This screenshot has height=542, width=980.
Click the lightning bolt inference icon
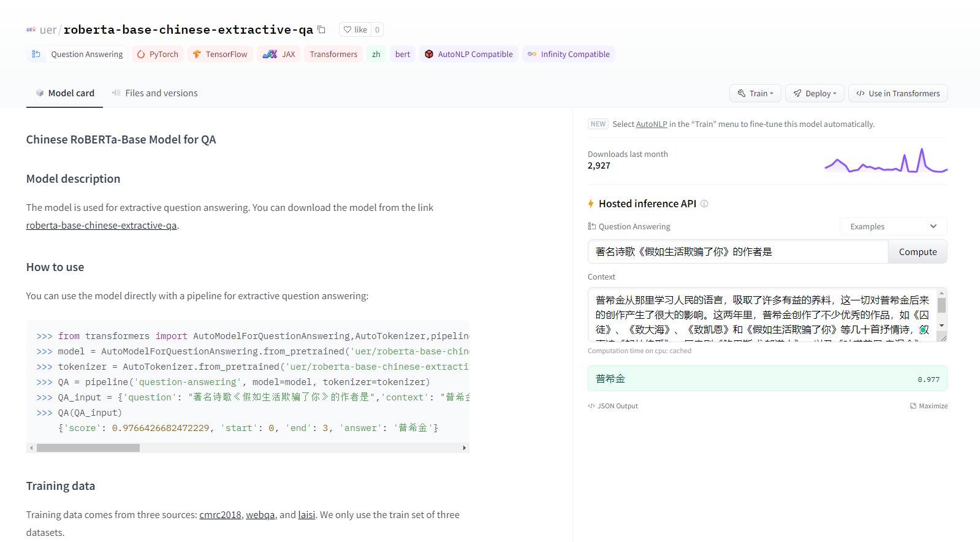(591, 204)
